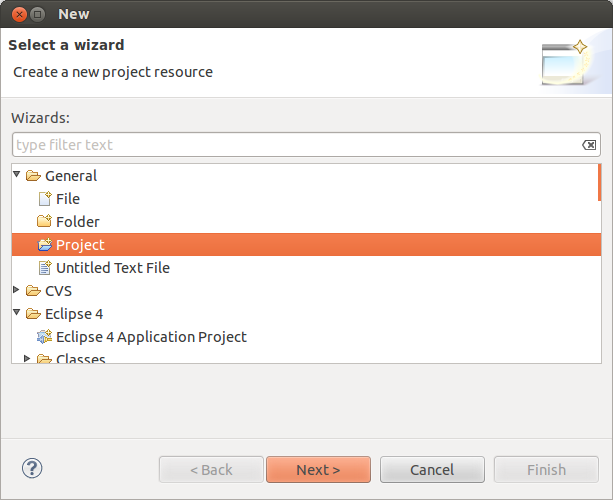The width and height of the screenshot is (613, 500).
Task: Click the General folder icon
Action: point(33,176)
